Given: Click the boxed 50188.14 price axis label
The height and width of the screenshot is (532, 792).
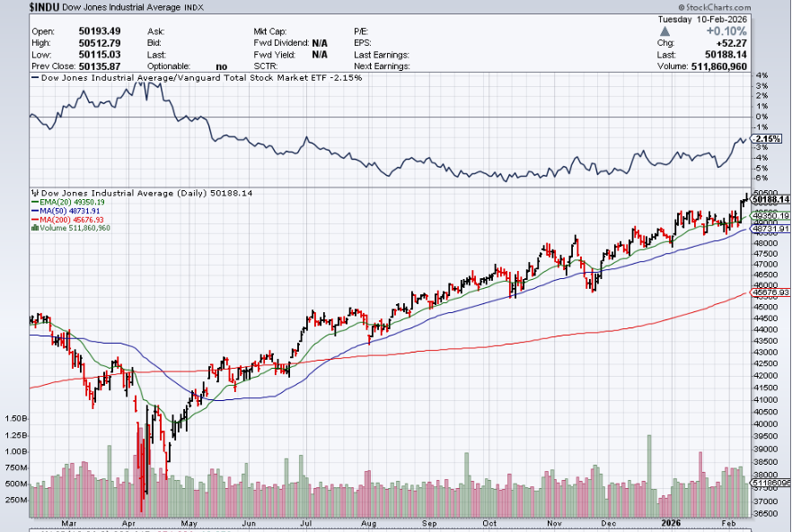Looking at the screenshot, I should click(770, 199).
